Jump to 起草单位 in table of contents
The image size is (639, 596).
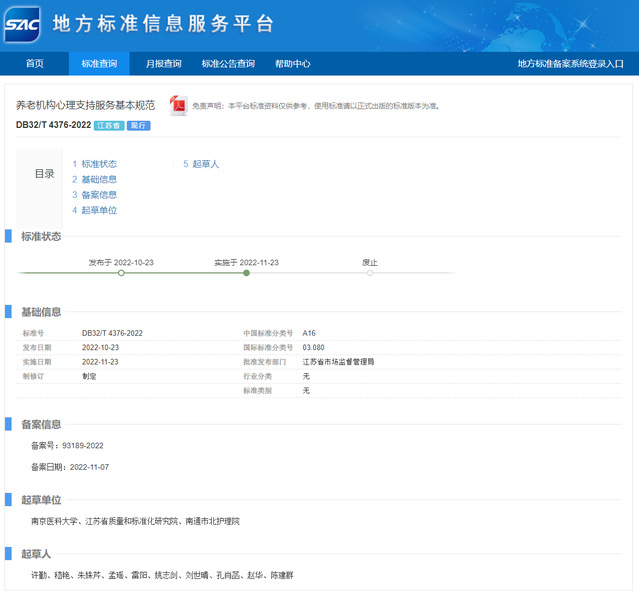point(98,211)
